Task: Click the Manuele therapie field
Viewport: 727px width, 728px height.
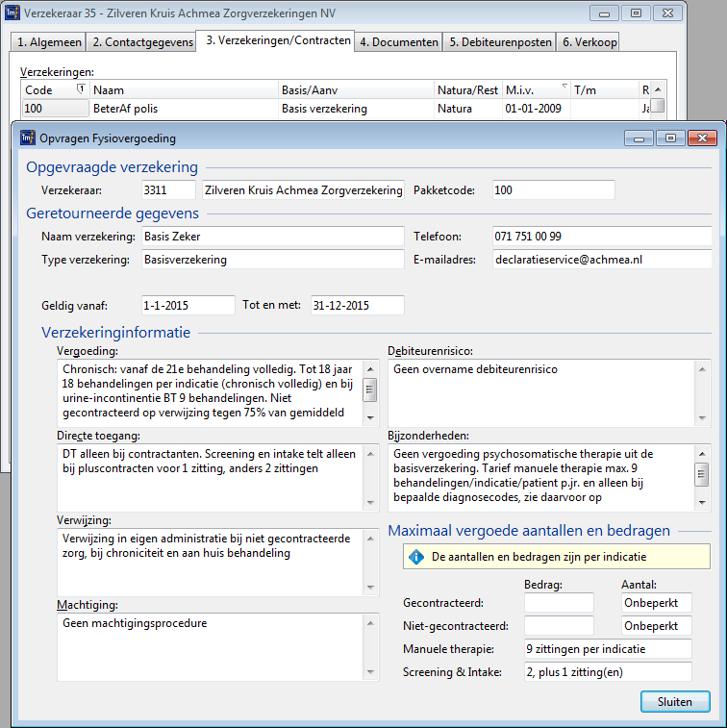Action: coord(608,648)
